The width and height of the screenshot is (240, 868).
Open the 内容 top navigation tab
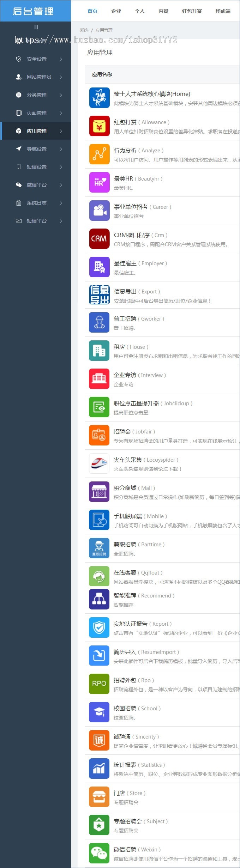click(163, 11)
